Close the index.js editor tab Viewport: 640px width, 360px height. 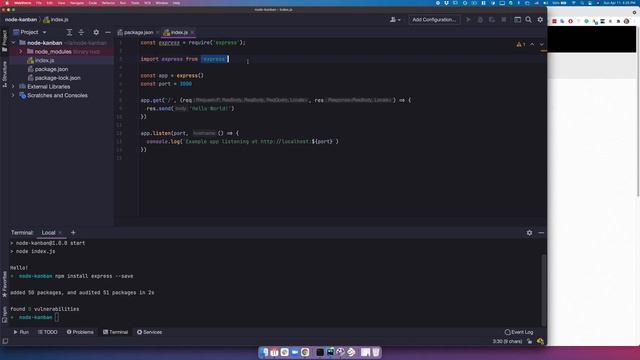coord(192,32)
